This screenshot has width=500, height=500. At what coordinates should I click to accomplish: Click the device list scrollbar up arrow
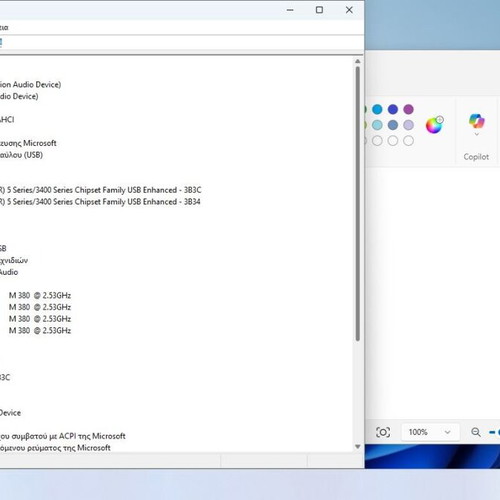pyautogui.click(x=358, y=61)
